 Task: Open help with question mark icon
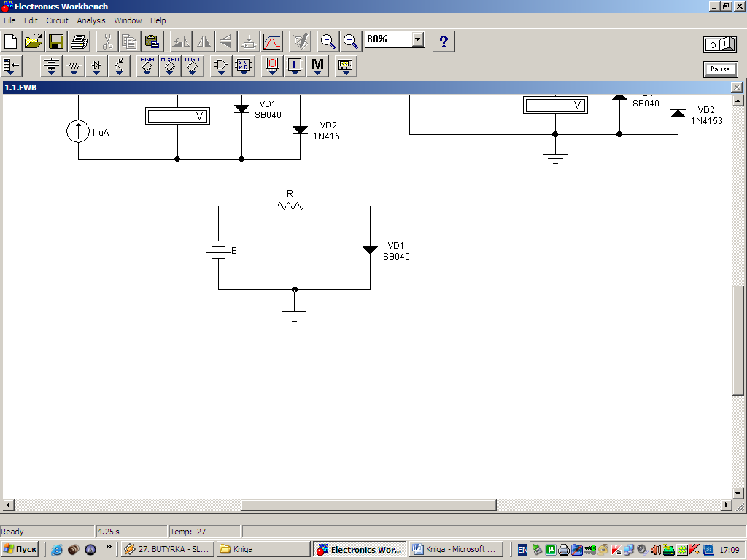coord(444,42)
